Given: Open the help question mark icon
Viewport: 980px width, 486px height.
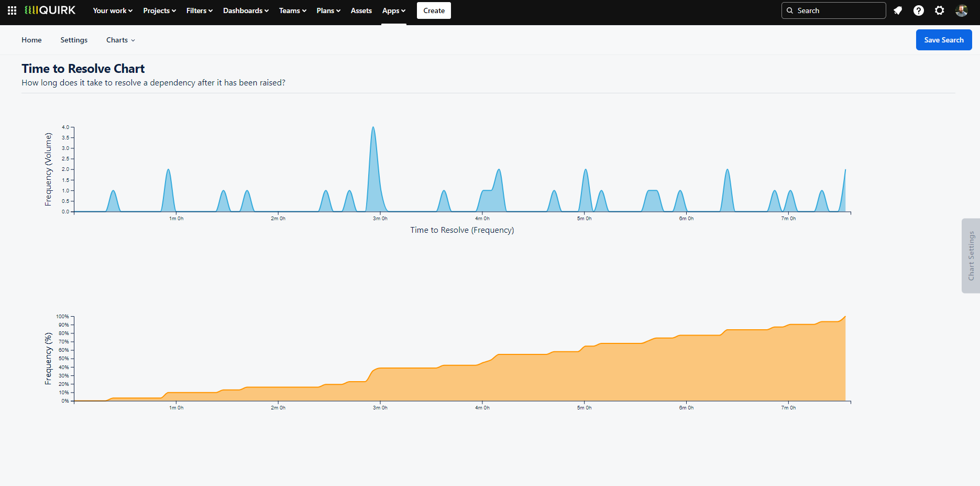Looking at the screenshot, I should pyautogui.click(x=919, y=10).
